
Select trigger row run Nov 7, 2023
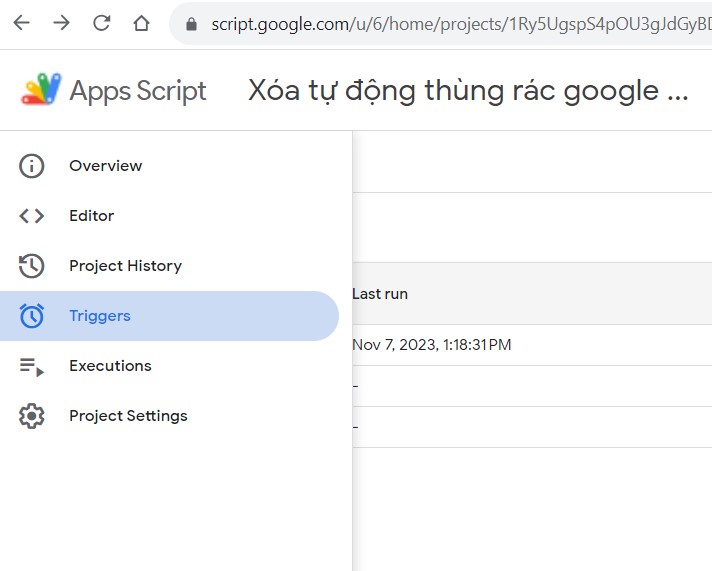532,345
